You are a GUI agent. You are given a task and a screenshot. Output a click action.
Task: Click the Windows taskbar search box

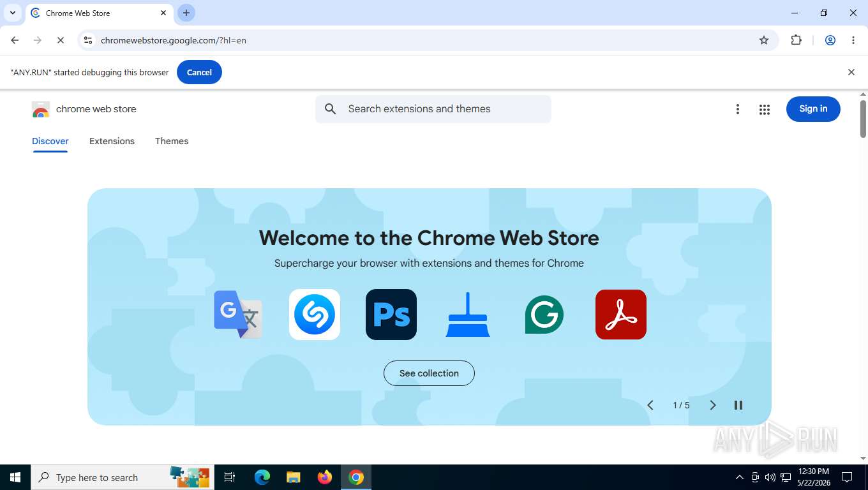[123, 477]
